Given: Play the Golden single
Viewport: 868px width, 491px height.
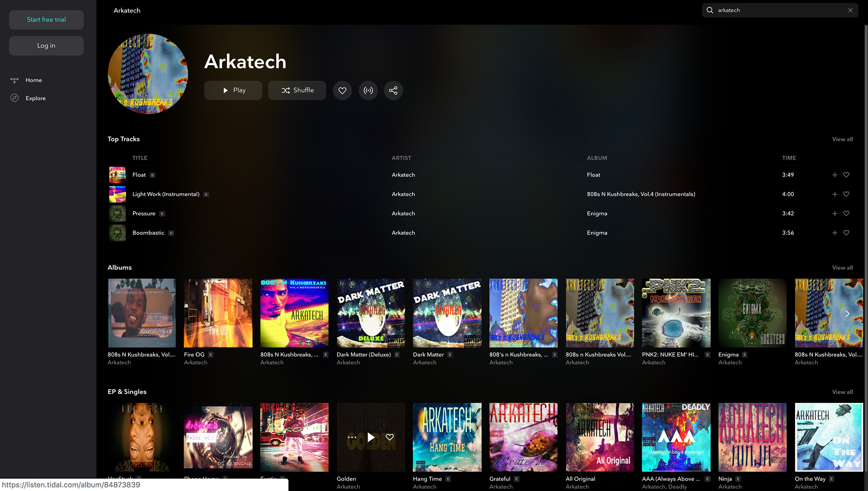Looking at the screenshot, I should 371,437.
